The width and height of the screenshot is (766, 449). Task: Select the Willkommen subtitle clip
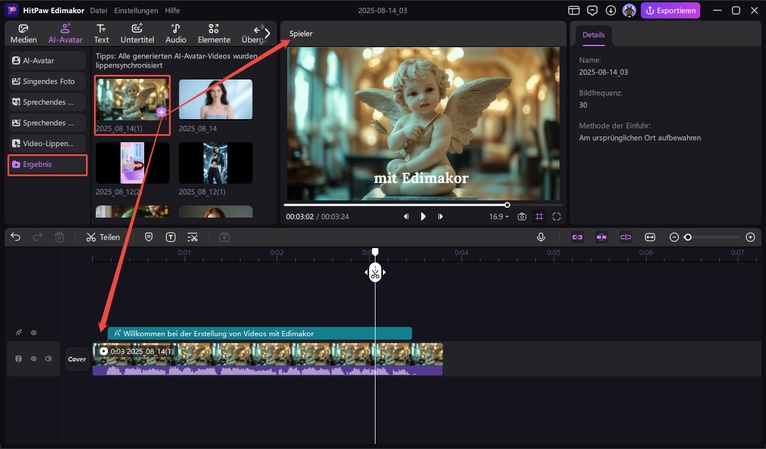pyautogui.click(x=259, y=333)
